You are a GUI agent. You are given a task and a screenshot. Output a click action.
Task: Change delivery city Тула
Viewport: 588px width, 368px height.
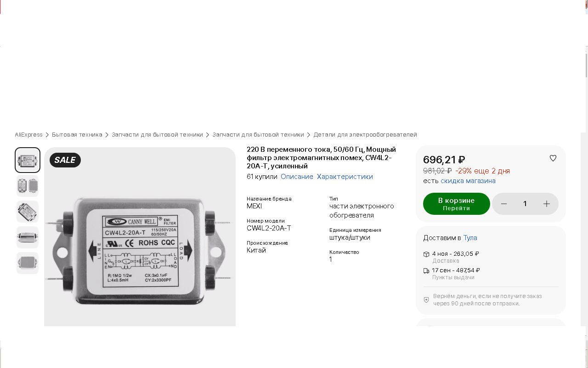coord(470,238)
